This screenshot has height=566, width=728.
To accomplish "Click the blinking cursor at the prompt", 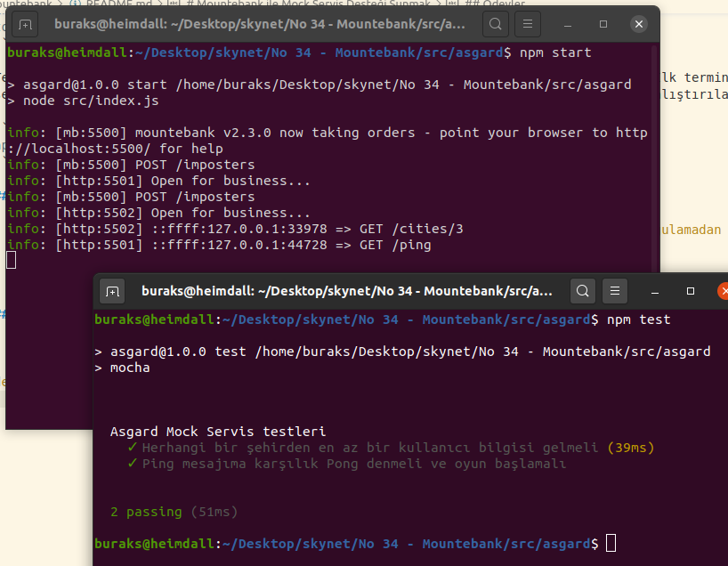I will pos(613,544).
